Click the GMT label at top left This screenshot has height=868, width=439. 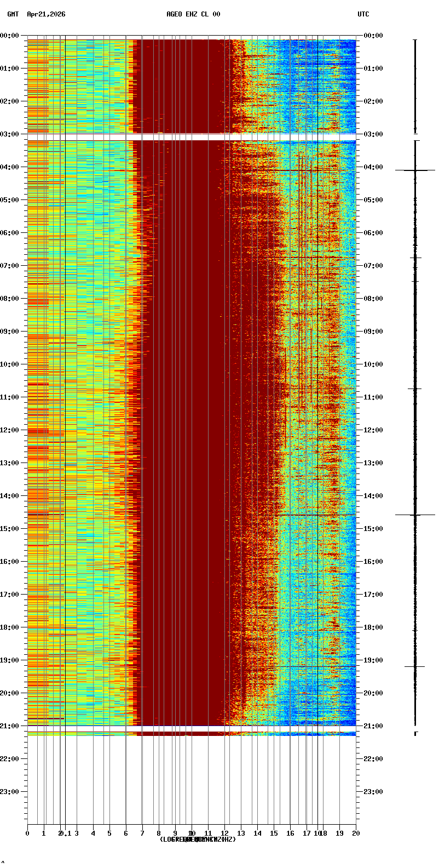coord(13,15)
